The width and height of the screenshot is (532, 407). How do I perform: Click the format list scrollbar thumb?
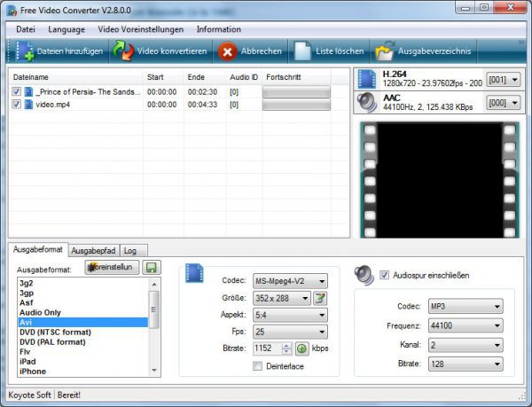154,309
